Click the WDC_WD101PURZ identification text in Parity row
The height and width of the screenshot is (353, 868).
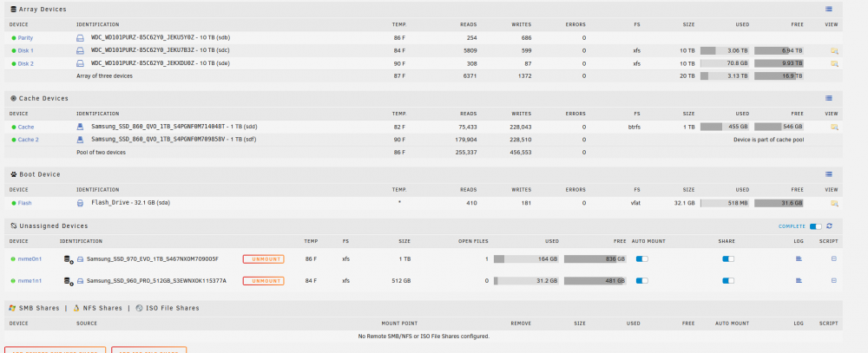161,38
